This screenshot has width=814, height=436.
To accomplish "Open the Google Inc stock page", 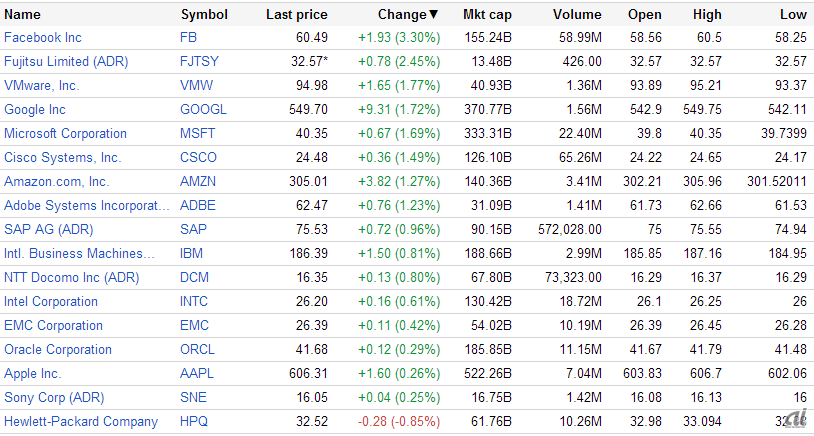I will (35, 109).
